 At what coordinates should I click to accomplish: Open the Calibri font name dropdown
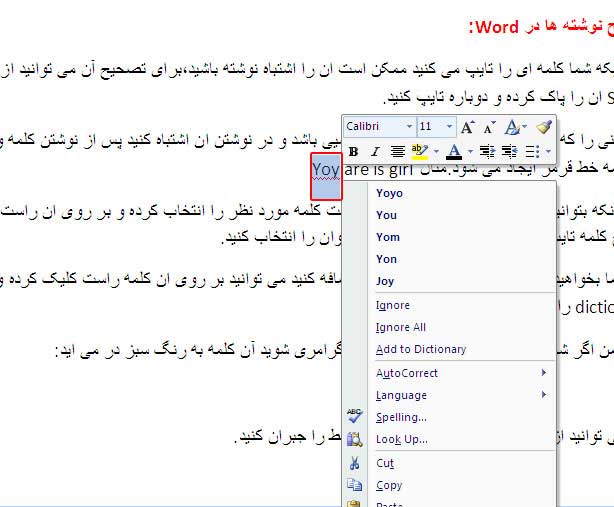pos(409,127)
